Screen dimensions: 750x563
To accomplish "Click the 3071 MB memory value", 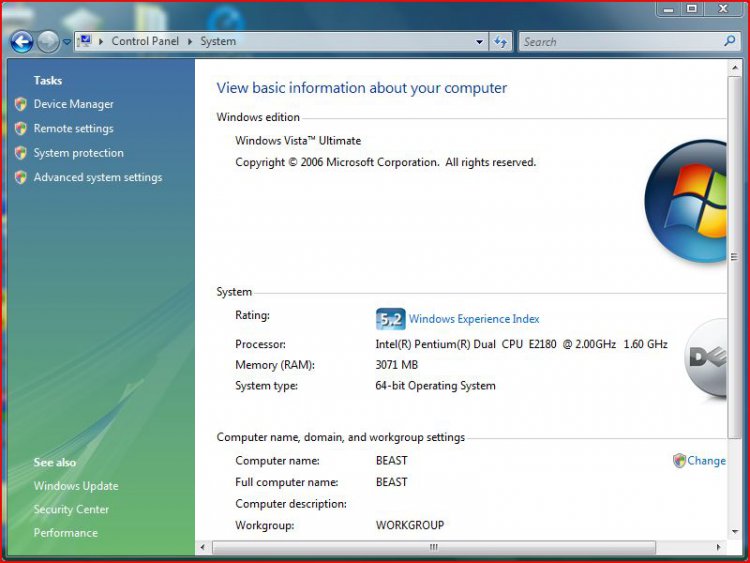I will click(397, 365).
